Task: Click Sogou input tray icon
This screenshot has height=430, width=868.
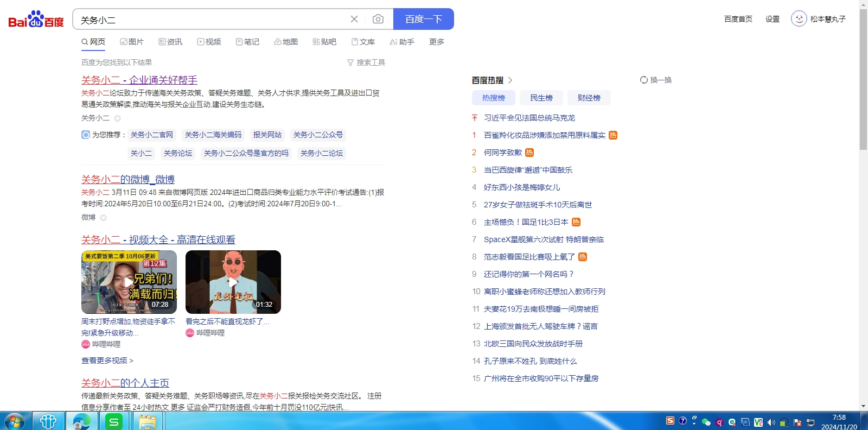Action: click(x=671, y=421)
